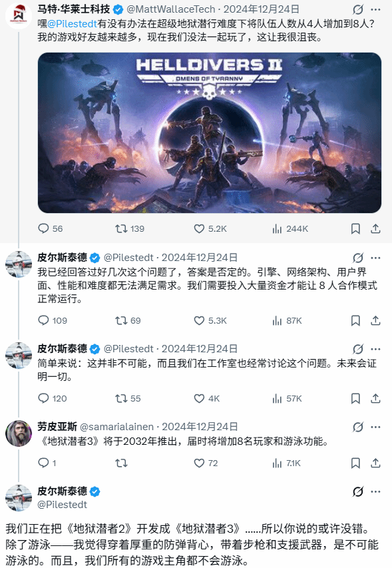This screenshot has width=392, height=568.
Task: Open more options on samarialainen's reply
Action: click(376, 427)
